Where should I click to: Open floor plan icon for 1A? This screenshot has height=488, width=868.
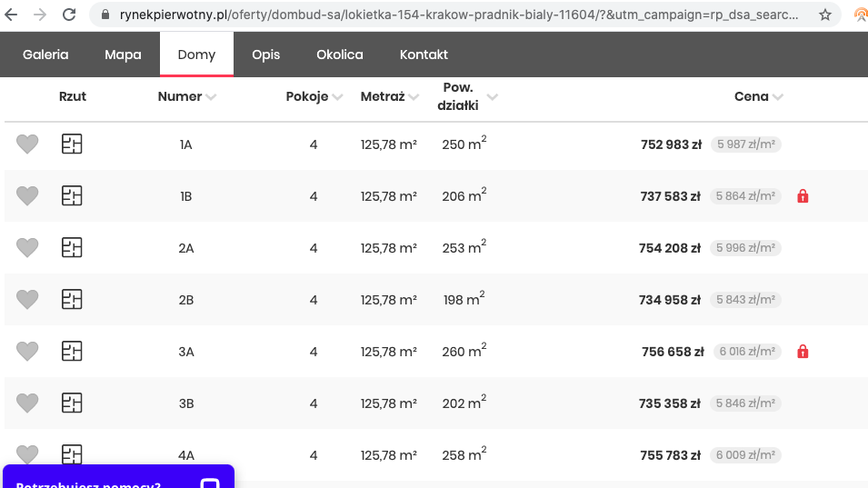pyautogui.click(x=72, y=144)
